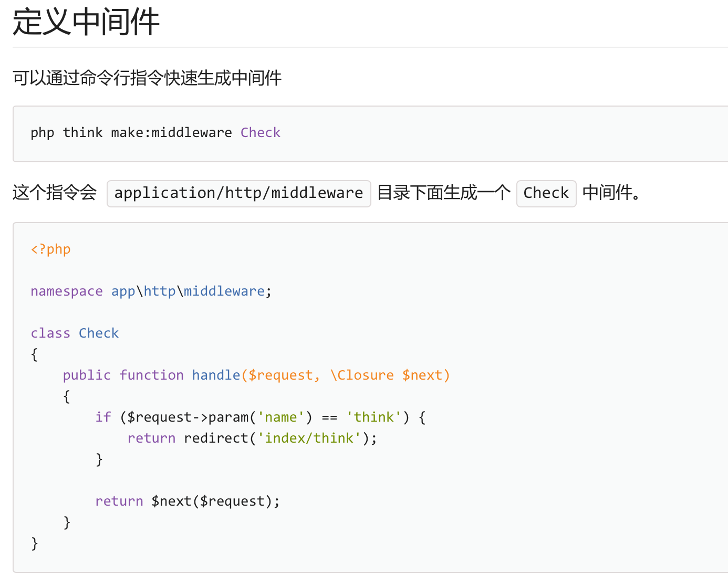This screenshot has height=586, width=728.
Task: Click the 定义中间件 heading
Action: click(x=86, y=22)
